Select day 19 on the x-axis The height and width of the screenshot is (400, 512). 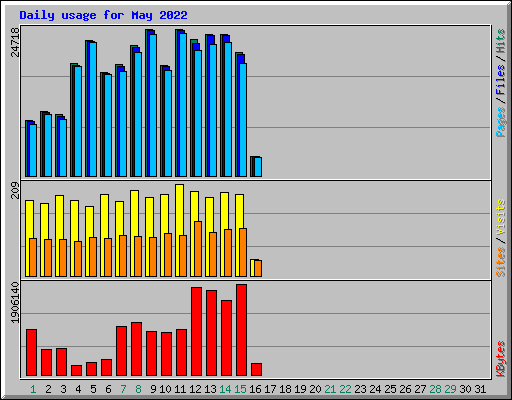pos(300,389)
